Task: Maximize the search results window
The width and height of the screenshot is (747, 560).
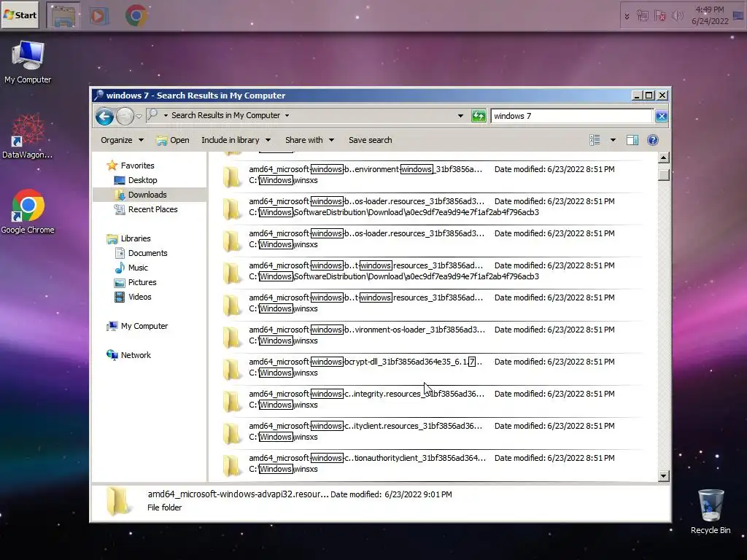Action: pos(649,96)
